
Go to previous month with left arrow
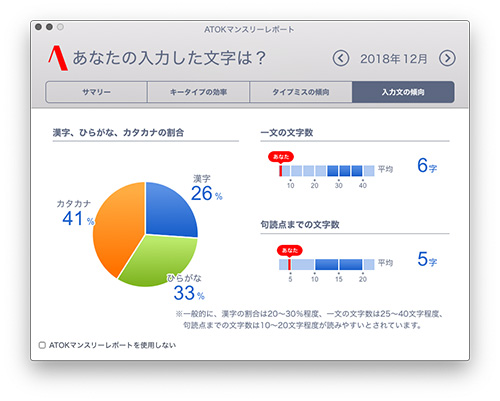tap(341, 58)
